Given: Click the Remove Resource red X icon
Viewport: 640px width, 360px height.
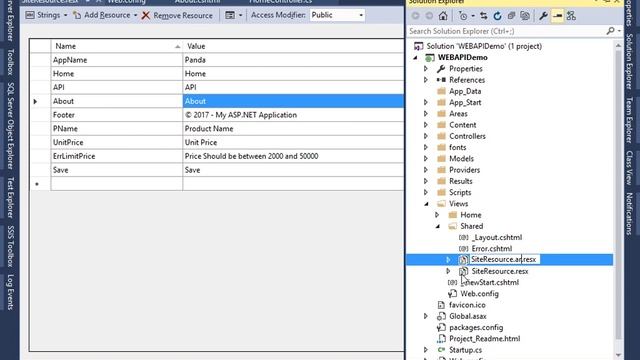Looking at the screenshot, I should point(146,16).
